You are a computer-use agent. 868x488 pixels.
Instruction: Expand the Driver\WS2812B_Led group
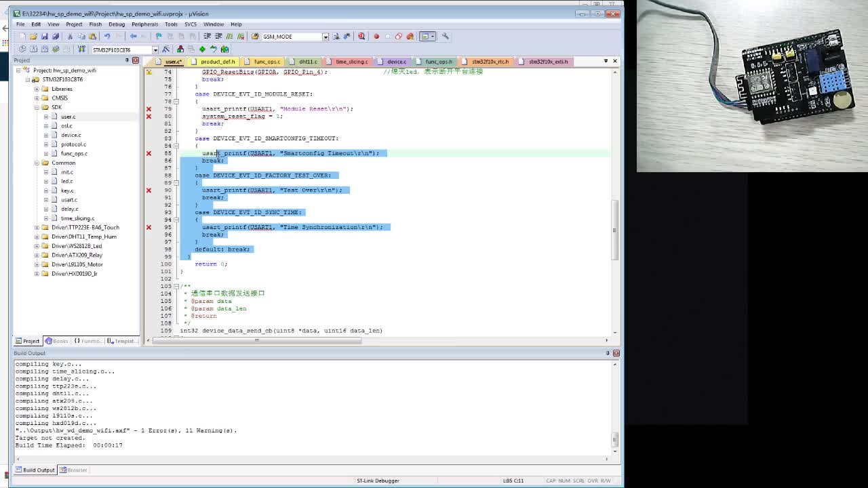37,246
